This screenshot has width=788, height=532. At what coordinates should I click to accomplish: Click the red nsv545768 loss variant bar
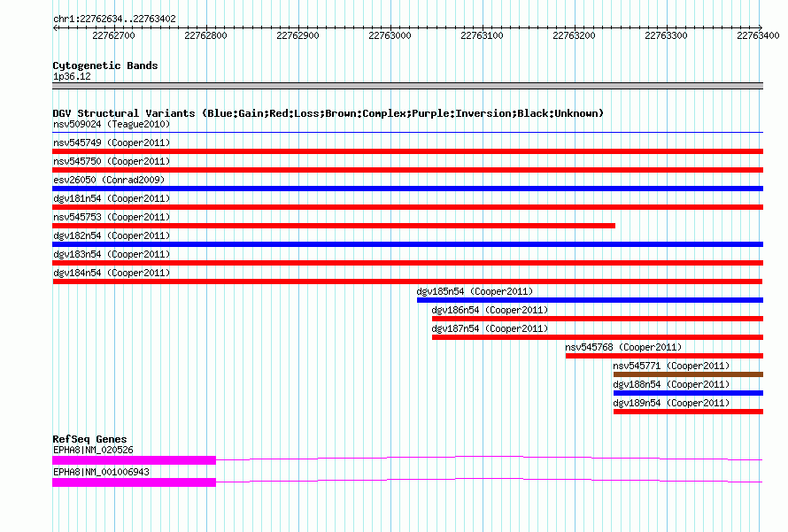point(664,356)
